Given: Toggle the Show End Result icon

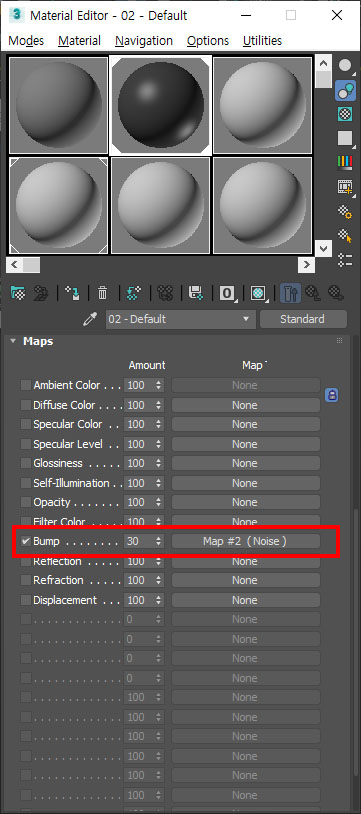Looking at the screenshot, I should click(x=290, y=293).
